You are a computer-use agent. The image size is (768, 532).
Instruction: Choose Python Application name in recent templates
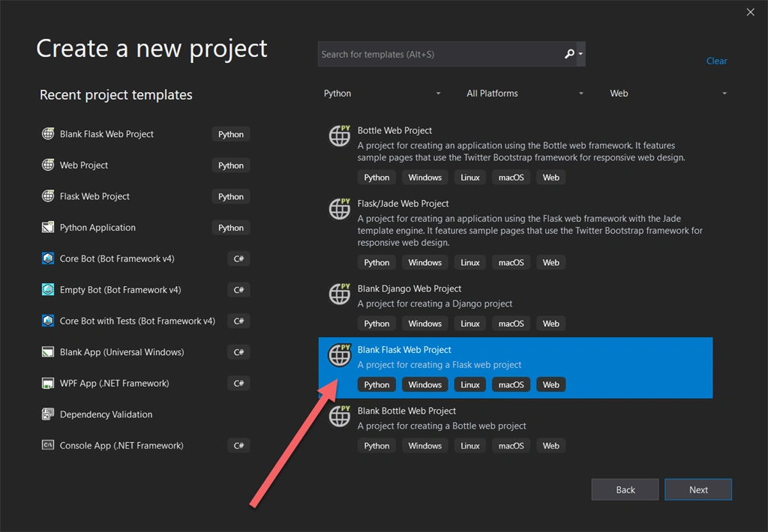97,228
